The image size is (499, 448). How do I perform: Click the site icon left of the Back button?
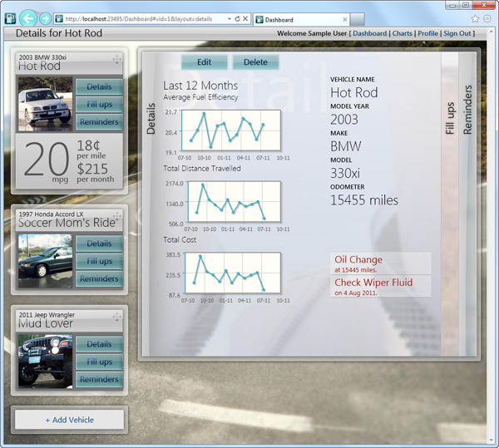coord(10,19)
